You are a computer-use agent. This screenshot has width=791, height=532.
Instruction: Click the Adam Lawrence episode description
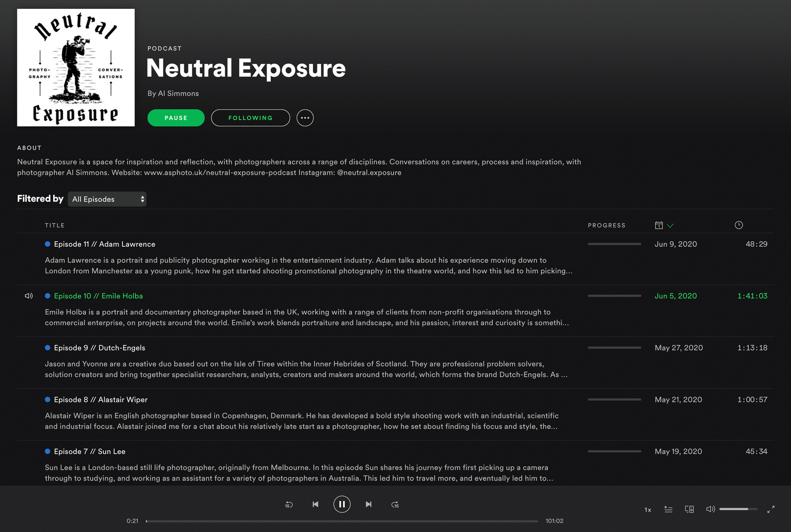308,265
